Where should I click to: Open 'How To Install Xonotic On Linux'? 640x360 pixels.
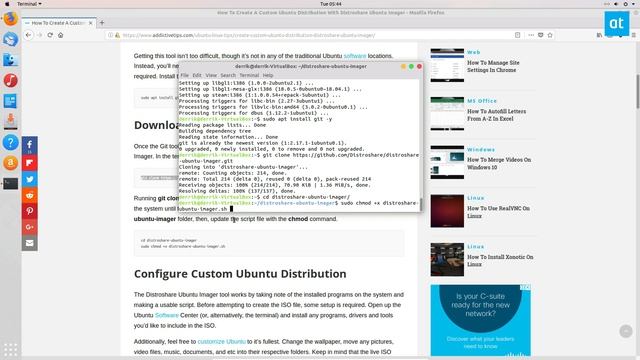pyautogui.click(x=500, y=260)
